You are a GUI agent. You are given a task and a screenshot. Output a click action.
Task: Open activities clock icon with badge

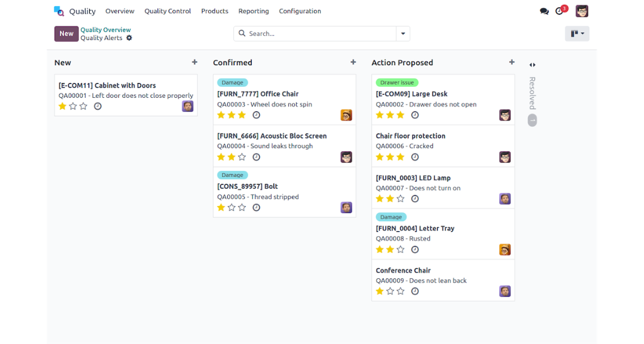click(560, 11)
